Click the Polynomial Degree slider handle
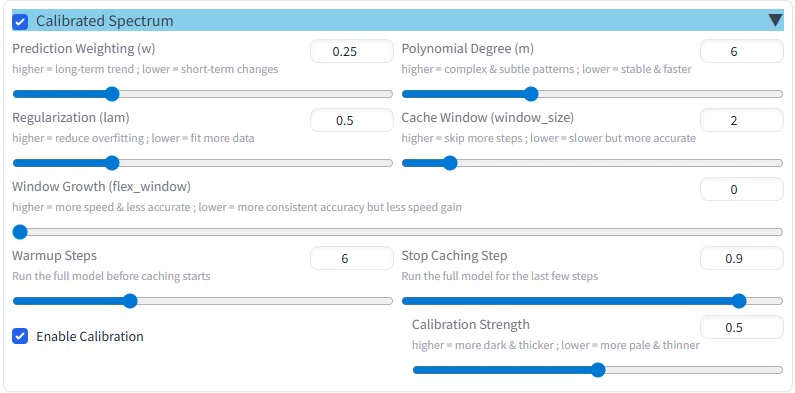Screen dimensions: 795x393 tap(531, 94)
